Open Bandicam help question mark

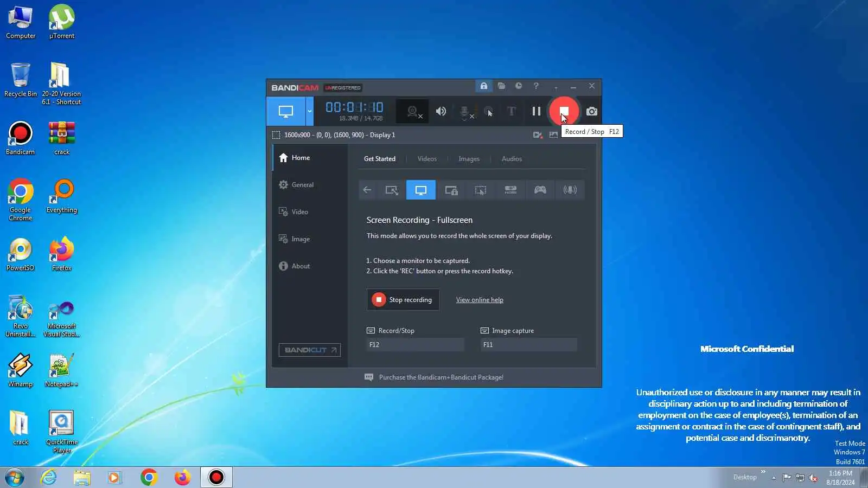click(x=536, y=86)
